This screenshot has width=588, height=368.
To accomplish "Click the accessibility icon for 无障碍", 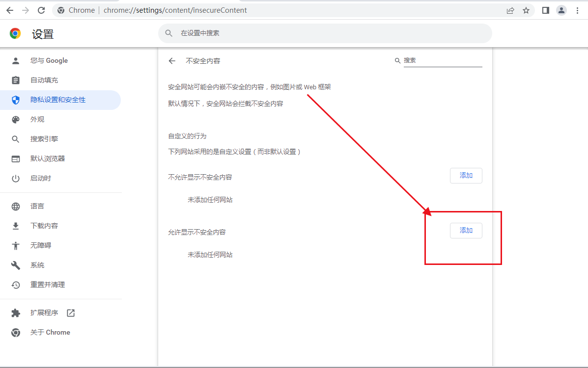I will tap(16, 245).
